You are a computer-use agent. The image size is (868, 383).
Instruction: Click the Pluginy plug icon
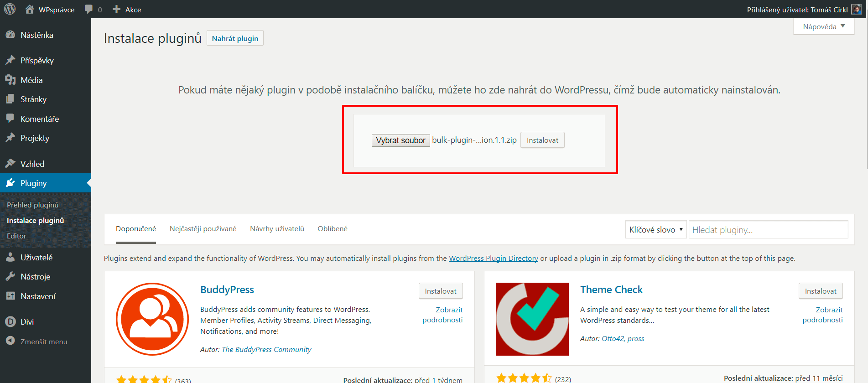coord(10,183)
